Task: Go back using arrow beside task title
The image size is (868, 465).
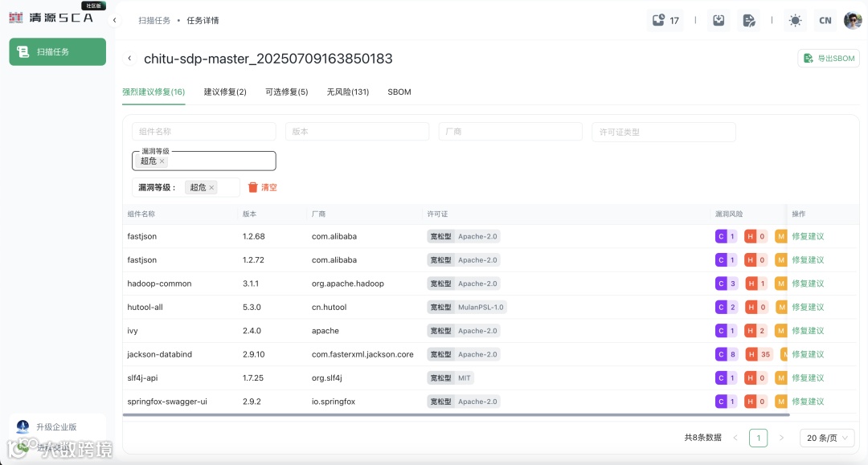Action: 129,58
